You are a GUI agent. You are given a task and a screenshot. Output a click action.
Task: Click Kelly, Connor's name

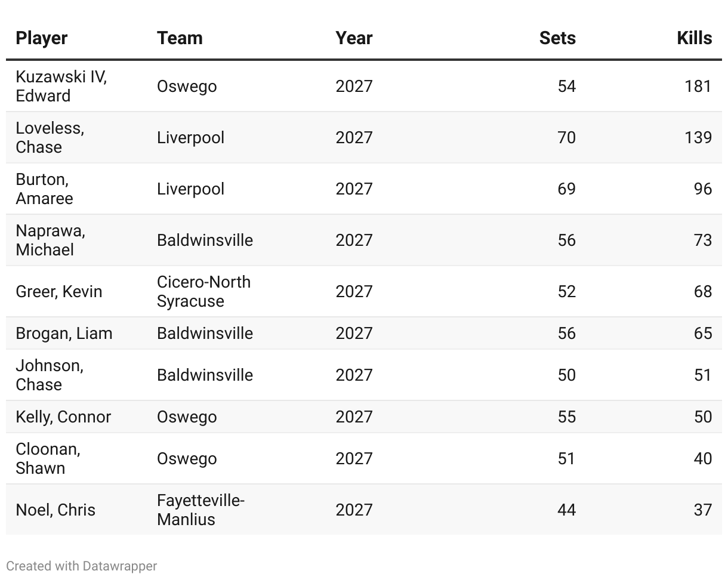click(63, 417)
